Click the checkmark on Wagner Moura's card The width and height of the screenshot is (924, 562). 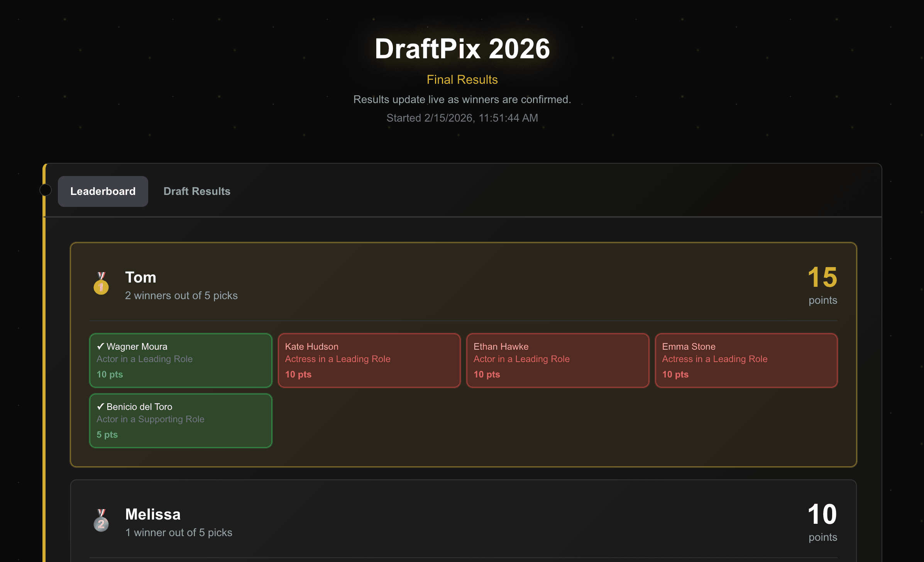pos(100,346)
